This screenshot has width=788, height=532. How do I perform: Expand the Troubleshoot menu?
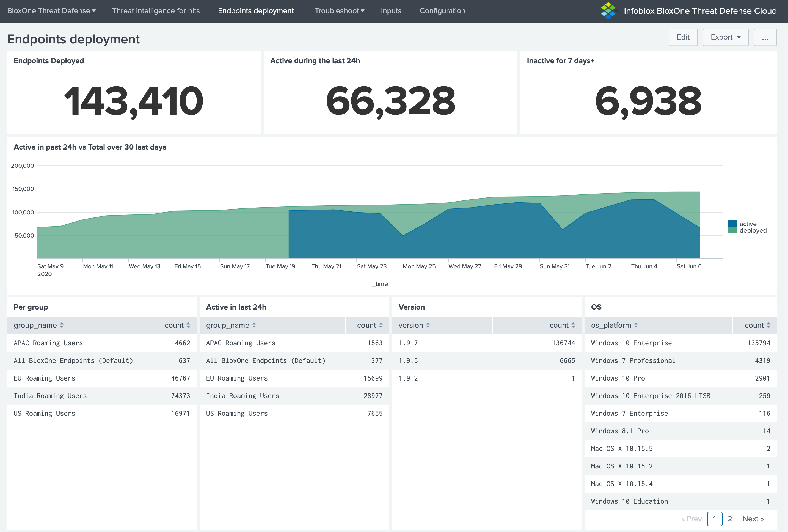339,11
